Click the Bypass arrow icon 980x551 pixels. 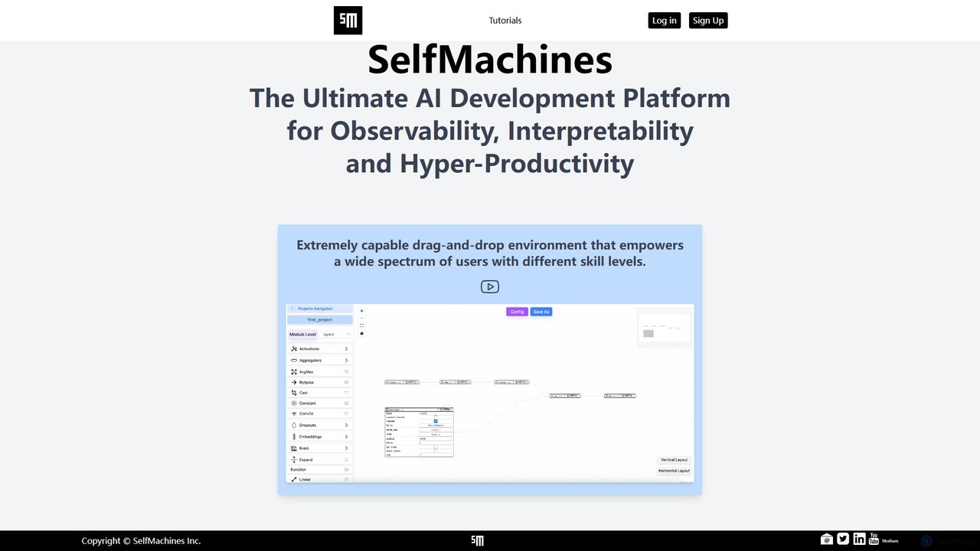[294, 382]
